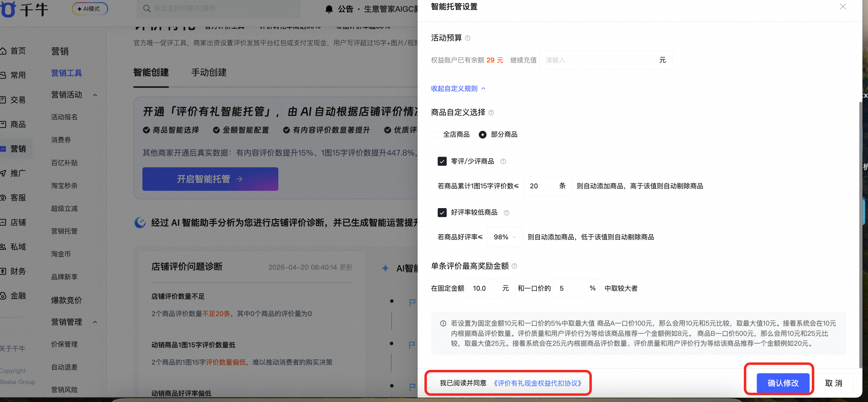The width and height of the screenshot is (868, 402).
Task: Collapse the 营销活动 menu group
Action: click(x=95, y=95)
